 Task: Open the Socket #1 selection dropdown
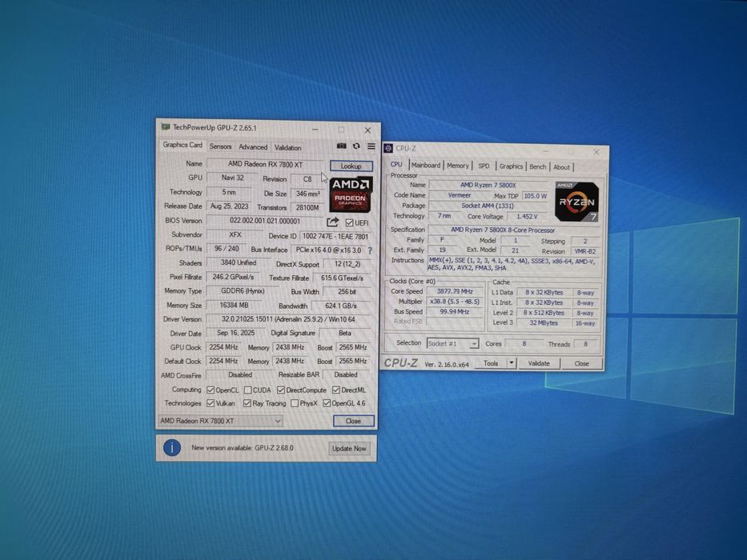[452, 343]
